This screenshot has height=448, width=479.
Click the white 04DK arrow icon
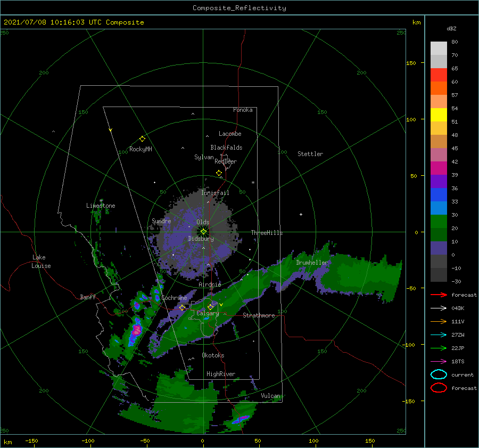[x=439, y=308]
